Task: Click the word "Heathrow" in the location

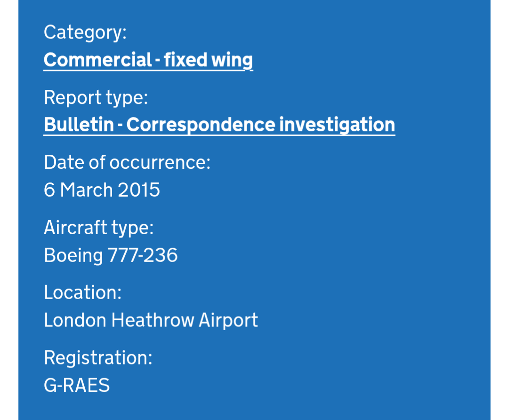Action: point(153,320)
